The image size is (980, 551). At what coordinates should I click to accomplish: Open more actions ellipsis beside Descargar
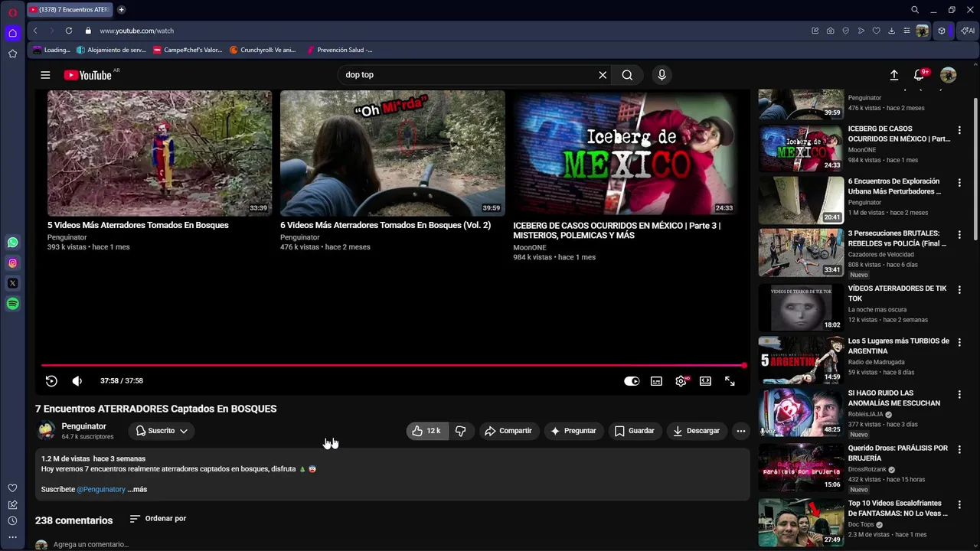coord(740,431)
